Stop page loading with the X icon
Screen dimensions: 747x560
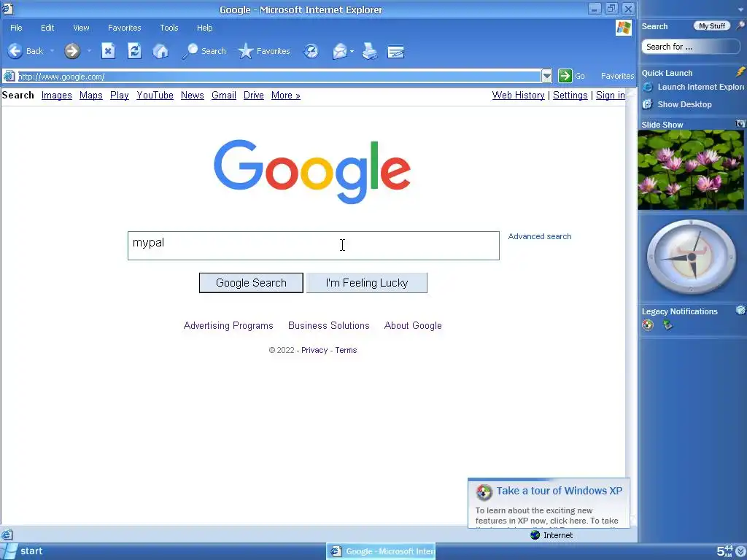pyautogui.click(x=108, y=51)
